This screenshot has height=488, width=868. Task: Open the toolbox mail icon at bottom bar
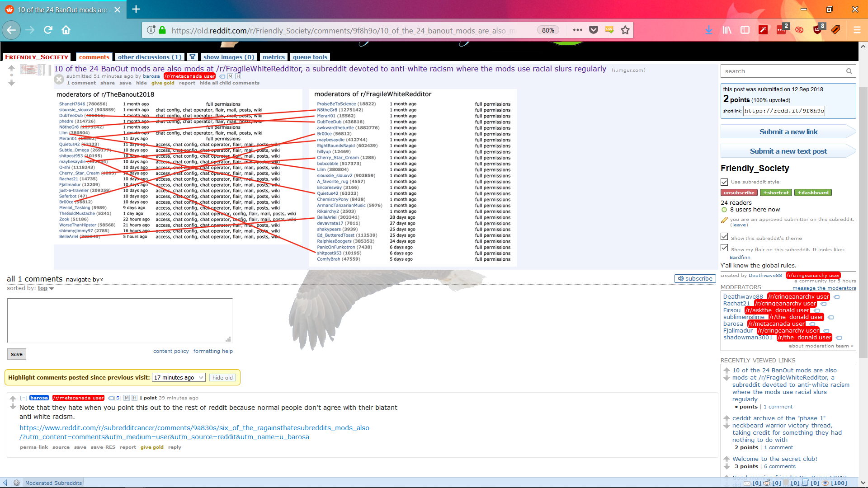tap(747, 483)
